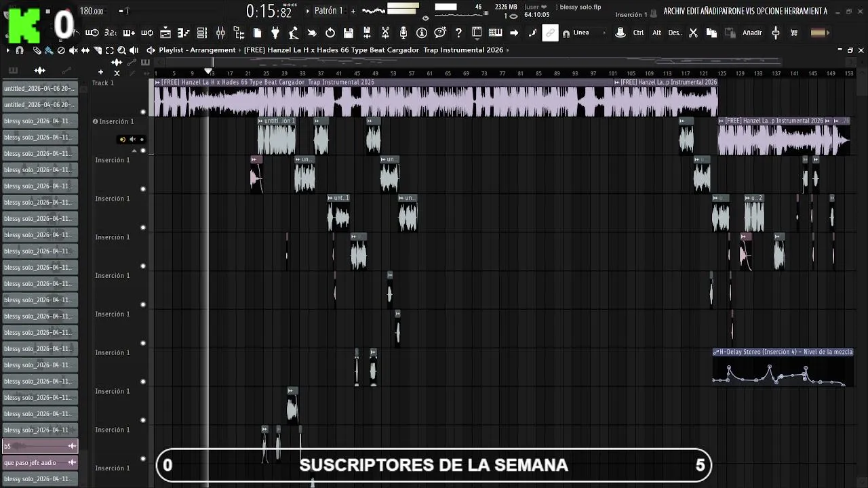Select 'que paso jefe audio' in picker
The width and height of the screenshot is (868, 488).
[x=40, y=462]
